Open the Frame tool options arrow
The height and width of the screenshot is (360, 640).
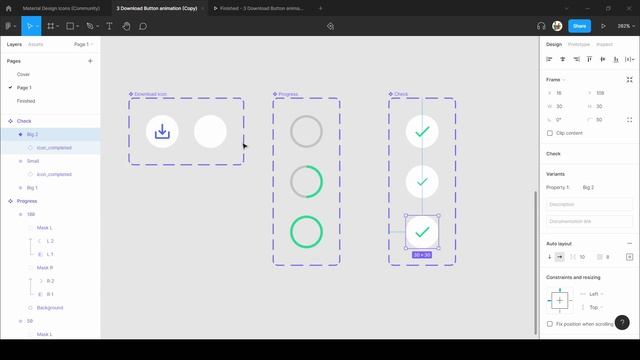pyautogui.click(x=58, y=27)
